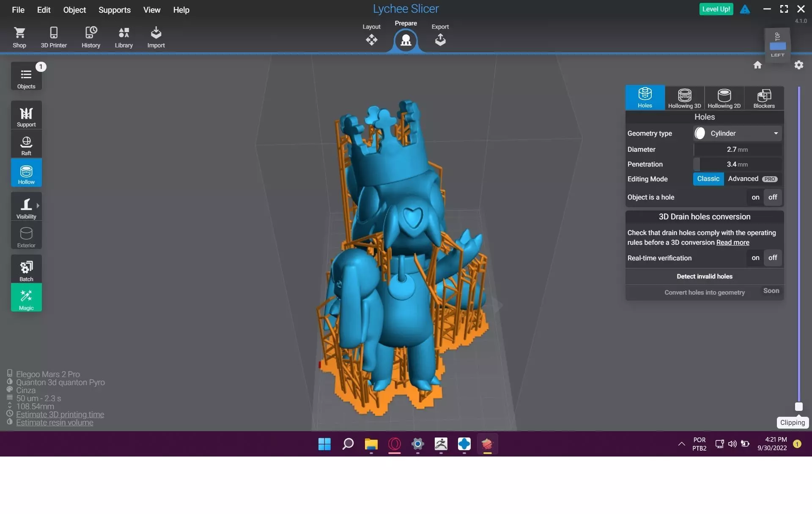
Task: Click the blue warning triangle icon
Action: 745,9
